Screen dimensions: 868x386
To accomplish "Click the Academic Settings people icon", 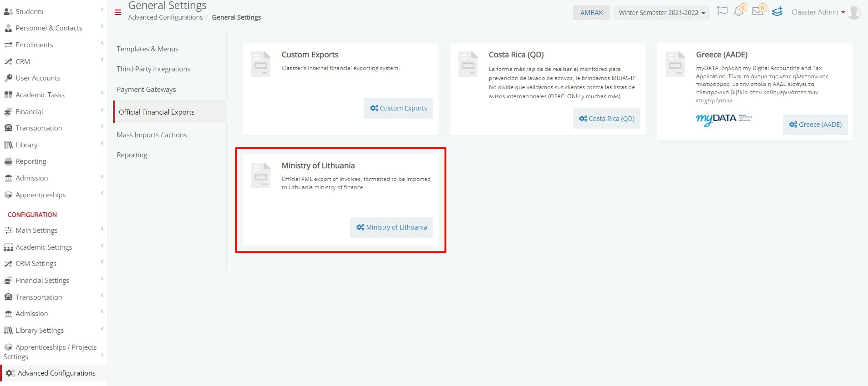I will (8, 247).
